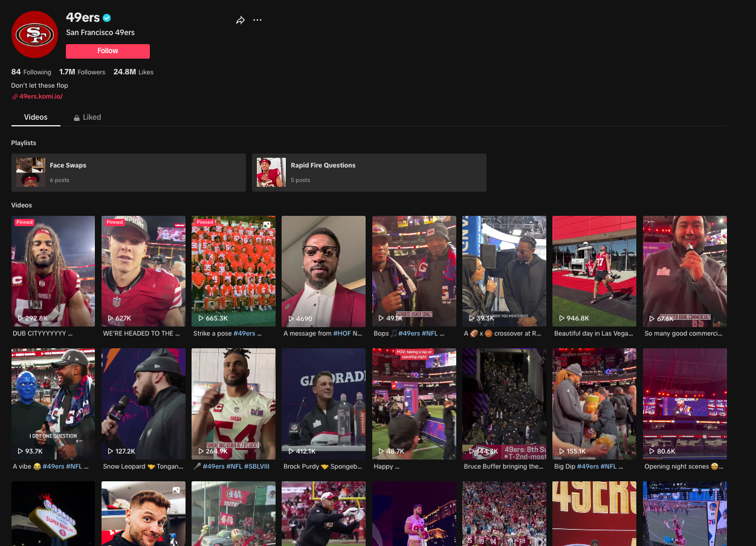Switch to the Liked tab

tap(88, 117)
